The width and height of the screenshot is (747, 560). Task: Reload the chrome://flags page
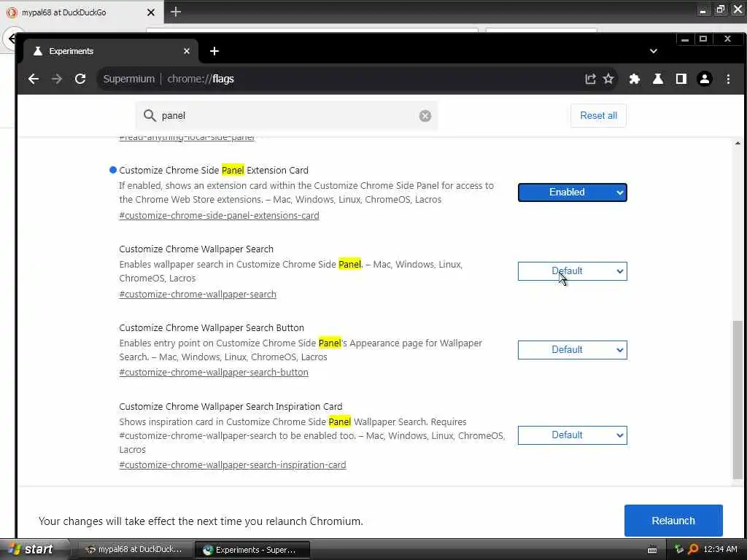[80, 79]
